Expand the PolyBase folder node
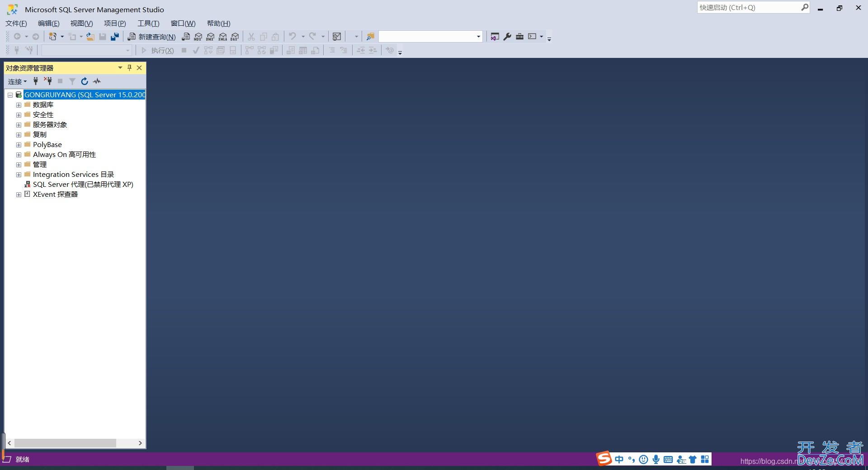The image size is (868, 470). click(x=19, y=145)
